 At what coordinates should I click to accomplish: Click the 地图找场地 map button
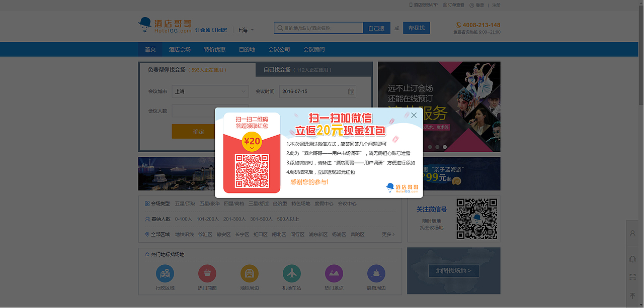tap(454, 271)
